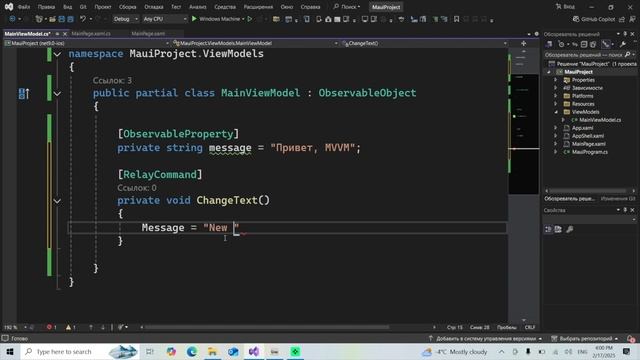The height and width of the screenshot is (360, 640).
Task: Open the Сборка menu
Action: coord(128,7)
